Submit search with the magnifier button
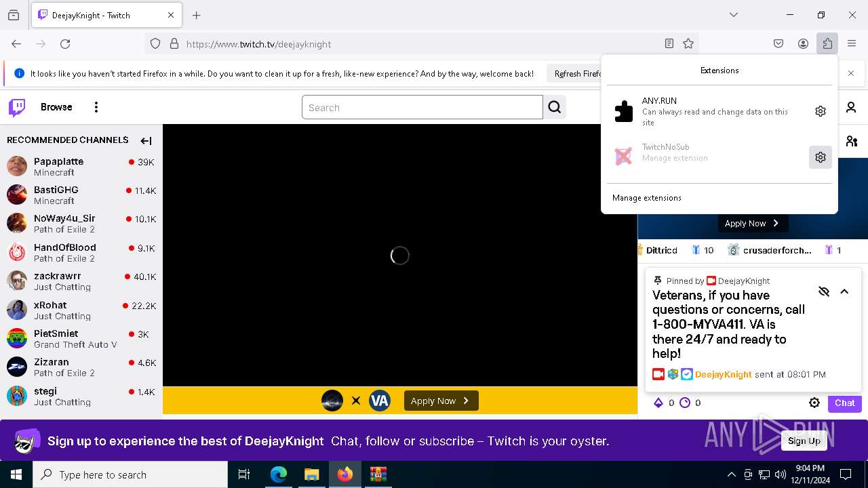Screen dimensions: 868x488 555,107
